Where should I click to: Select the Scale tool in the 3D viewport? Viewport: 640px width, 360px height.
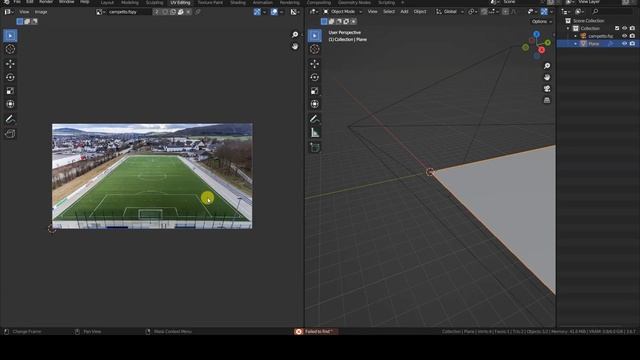(x=315, y=91)
